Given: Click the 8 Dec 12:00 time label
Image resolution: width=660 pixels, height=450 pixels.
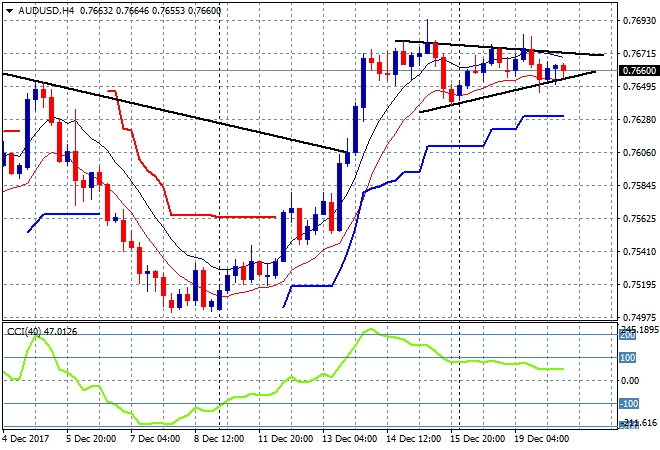Looking at the screenshot, I should [x=219, y=439].
